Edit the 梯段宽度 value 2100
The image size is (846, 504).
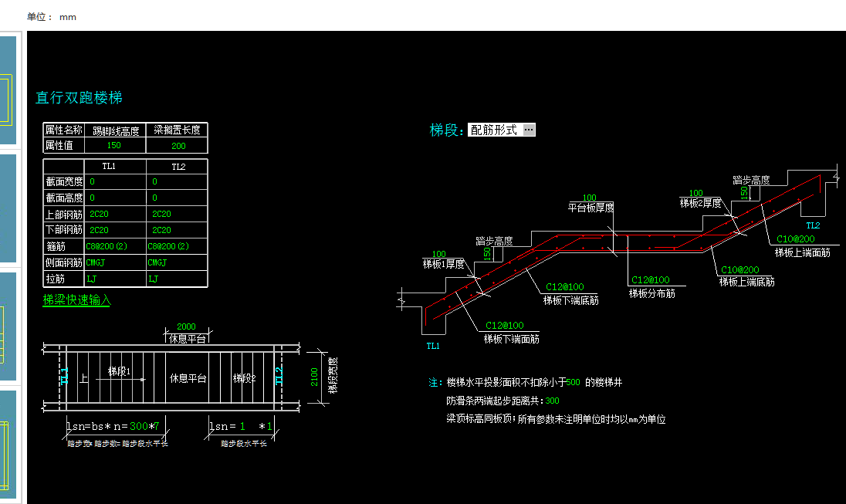click(314, 377)
